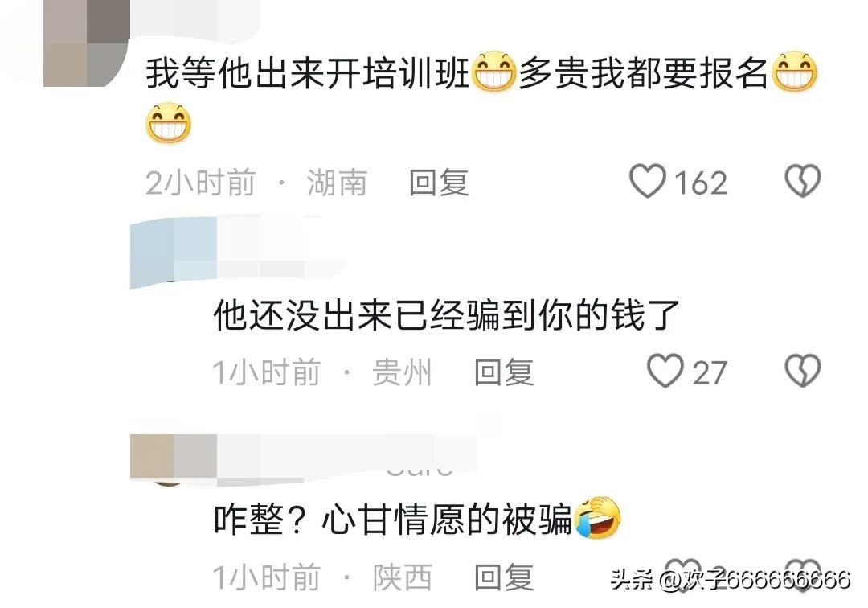
Task: Tap broken heart on the 陕西 comment
Action: point(803,576)
